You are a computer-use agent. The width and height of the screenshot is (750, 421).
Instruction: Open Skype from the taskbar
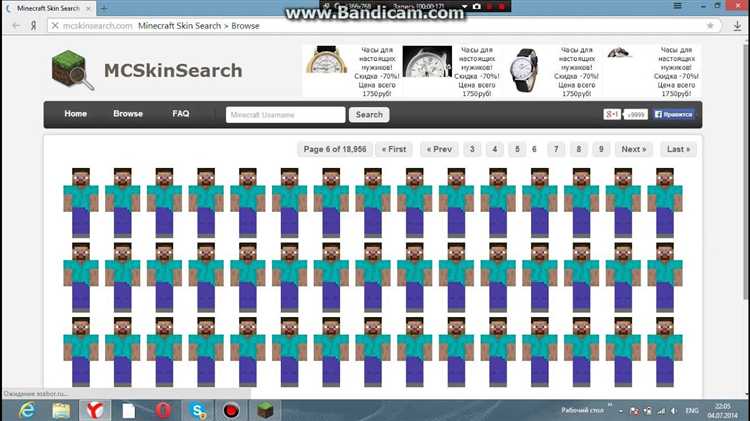click(x=198, y=410)
